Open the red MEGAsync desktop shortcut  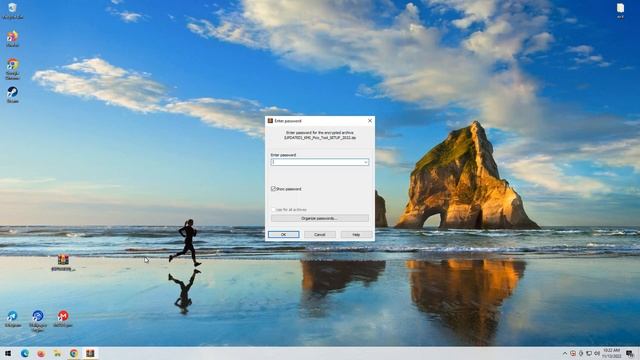click(x=63, y=318)
